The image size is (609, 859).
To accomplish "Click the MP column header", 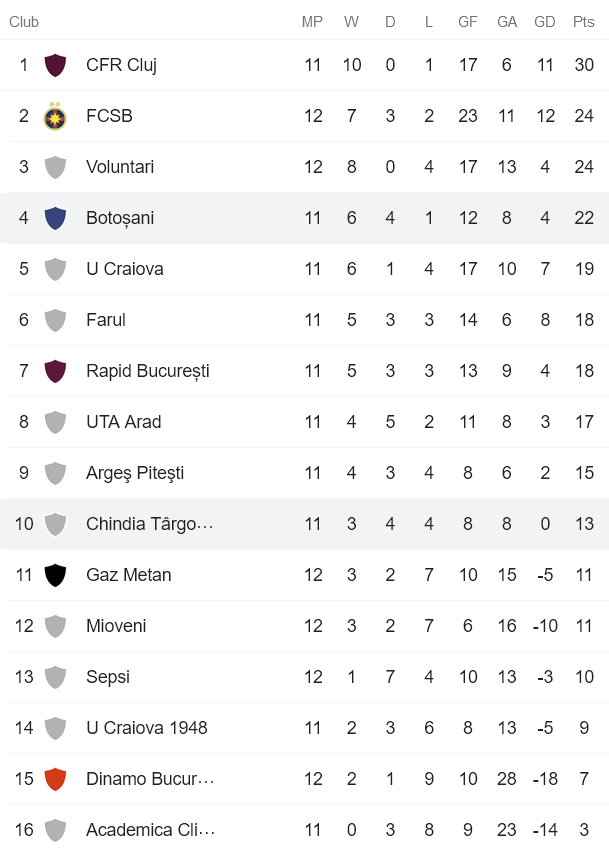I will [x=312, y=22].
